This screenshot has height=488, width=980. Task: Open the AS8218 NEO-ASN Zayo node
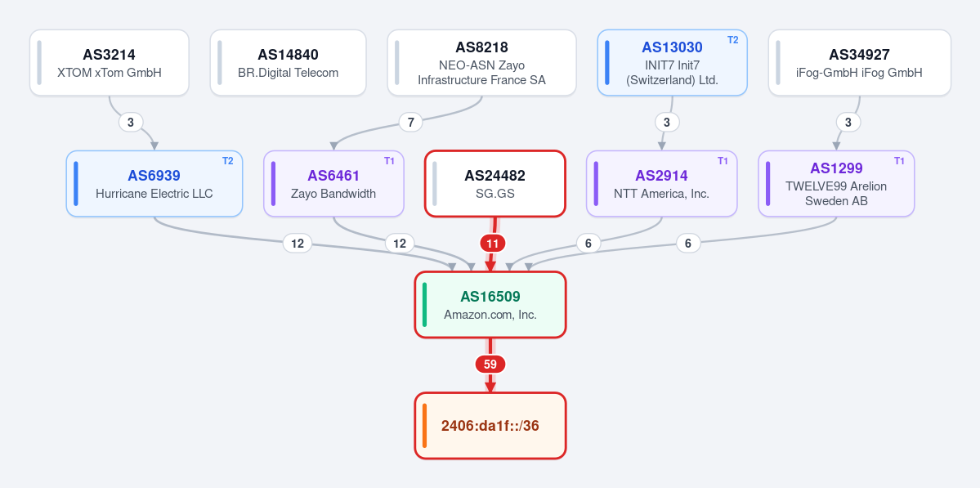pos(482,63)
